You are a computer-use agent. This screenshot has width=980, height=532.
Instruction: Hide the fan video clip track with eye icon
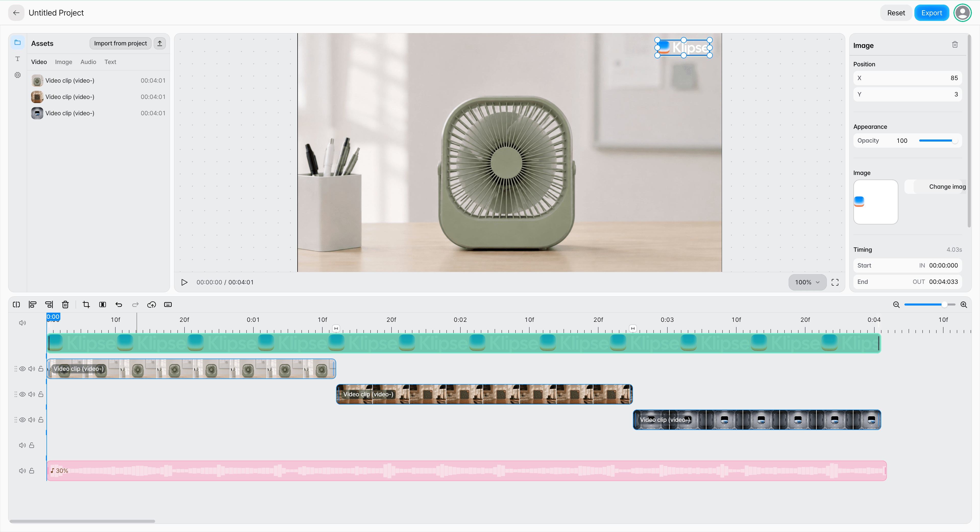[23, 369]
